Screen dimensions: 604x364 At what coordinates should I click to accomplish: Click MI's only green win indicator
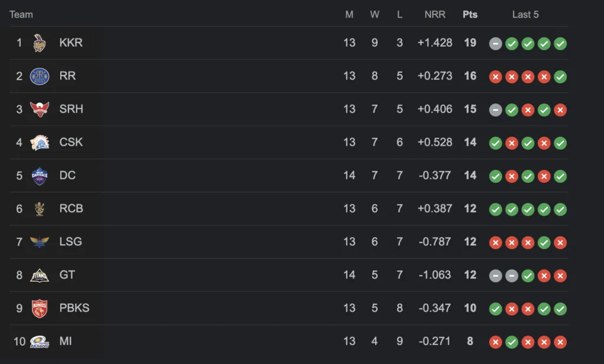[x=511, y=342]
